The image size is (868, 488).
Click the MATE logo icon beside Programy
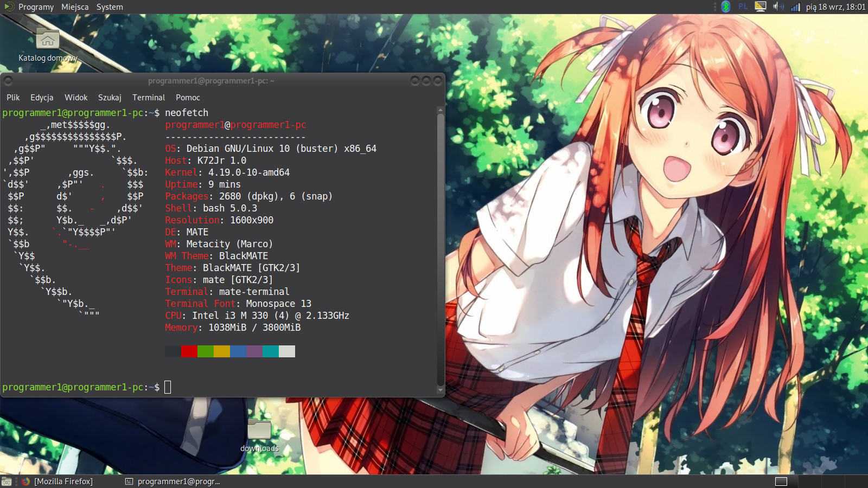point(9,7)
